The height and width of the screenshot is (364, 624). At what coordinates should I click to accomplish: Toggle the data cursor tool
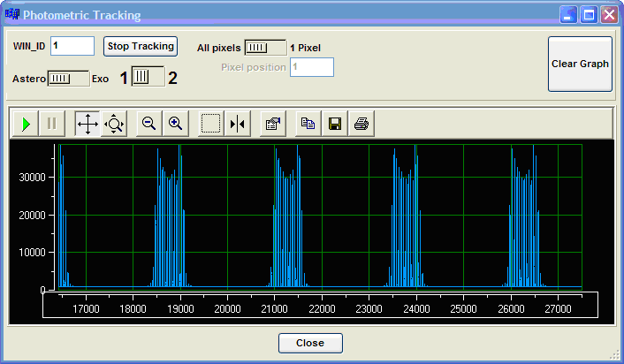(238, 125)
